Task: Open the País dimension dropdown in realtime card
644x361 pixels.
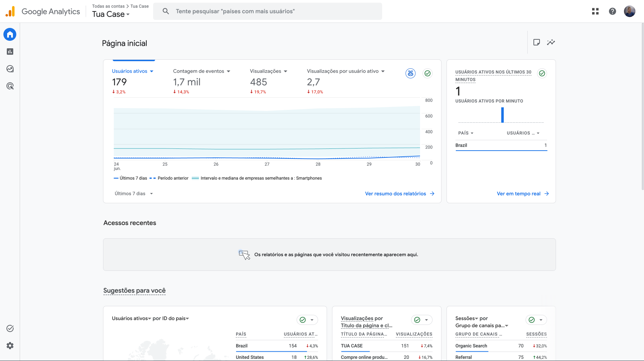Action: 466,133
